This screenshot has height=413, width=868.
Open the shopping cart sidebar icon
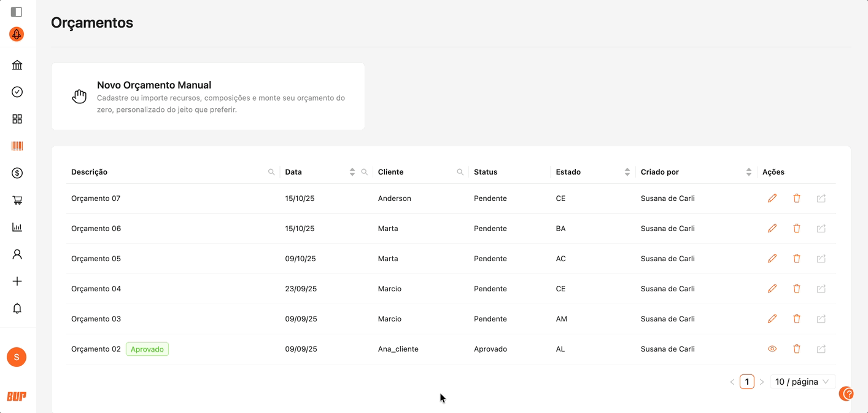coord(17,200)
